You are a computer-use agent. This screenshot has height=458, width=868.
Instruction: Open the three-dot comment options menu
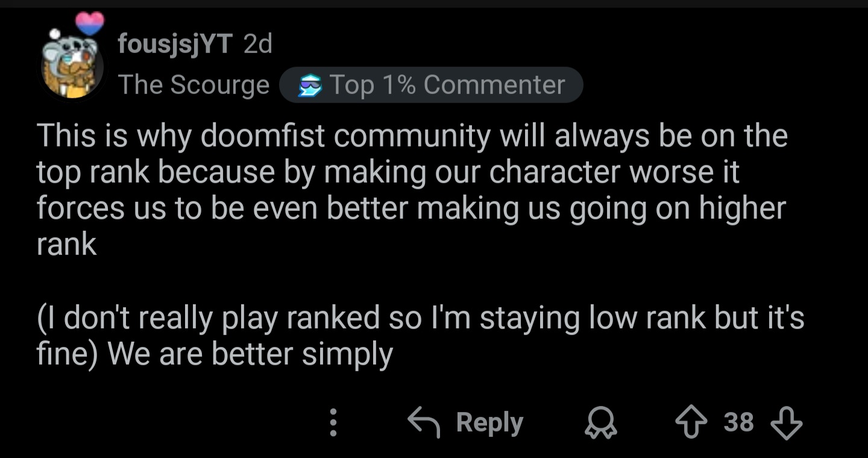pos(333,422)
